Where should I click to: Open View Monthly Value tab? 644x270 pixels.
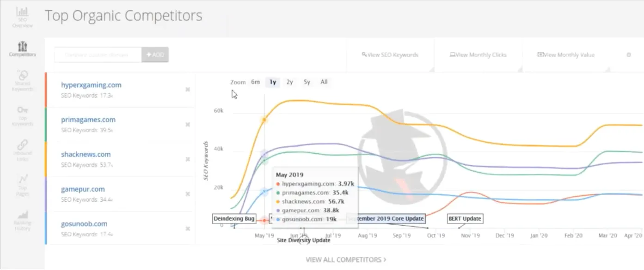coord(566,55)
